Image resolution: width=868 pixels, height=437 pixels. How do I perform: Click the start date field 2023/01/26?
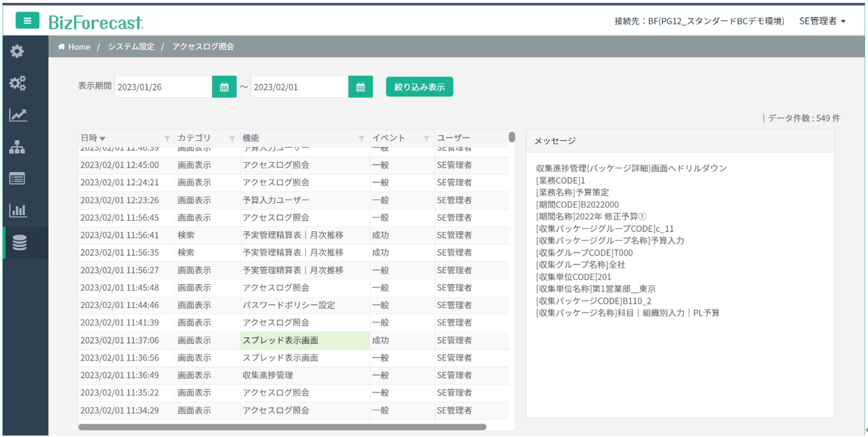point(163,87)
